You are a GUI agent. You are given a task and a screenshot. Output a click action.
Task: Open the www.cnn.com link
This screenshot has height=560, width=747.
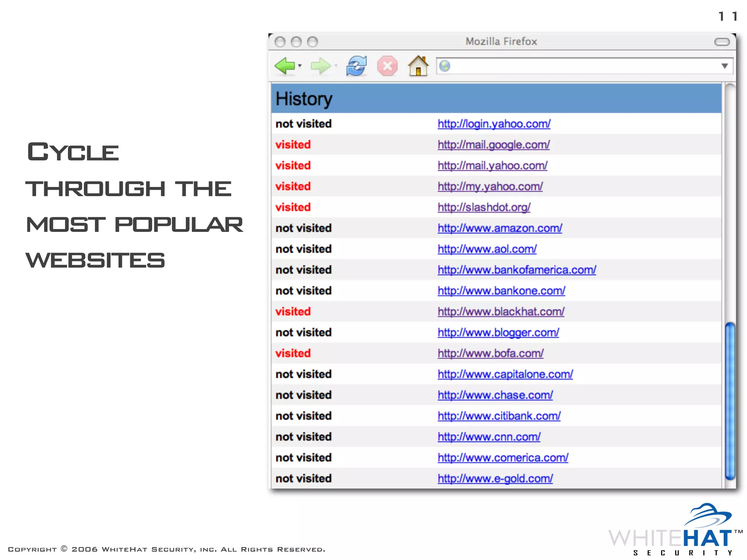coord(489,437)
